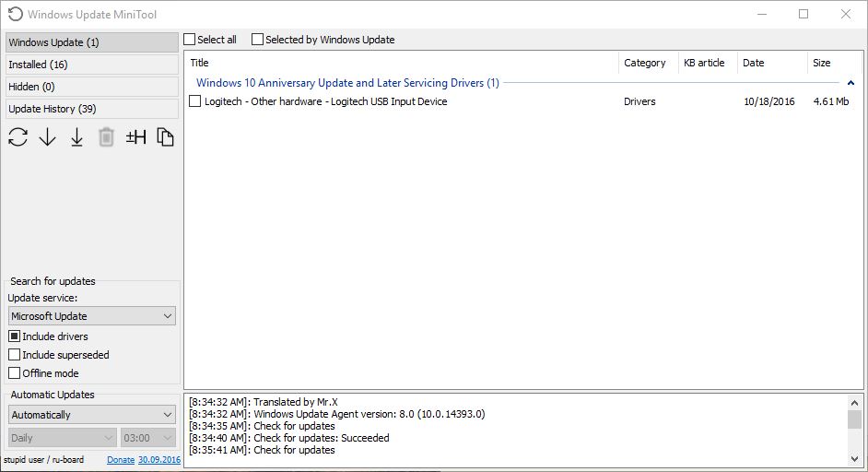Open the Automatically updates mode dropdown
The width and height of the screenshot is (868, 472).
click(92, 415)
